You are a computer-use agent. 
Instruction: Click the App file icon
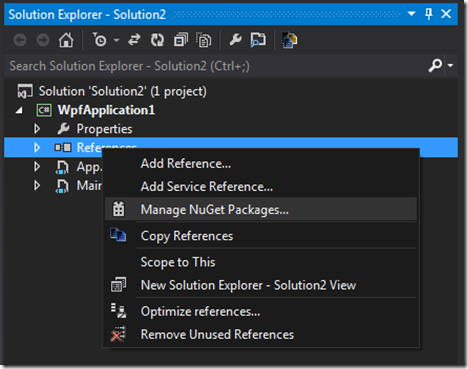pos(62,167)
